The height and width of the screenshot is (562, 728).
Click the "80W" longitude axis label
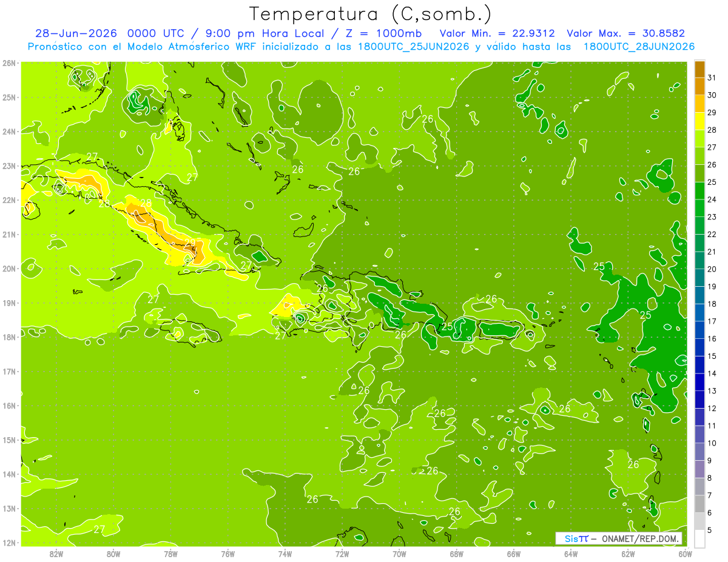click(113, 554)
